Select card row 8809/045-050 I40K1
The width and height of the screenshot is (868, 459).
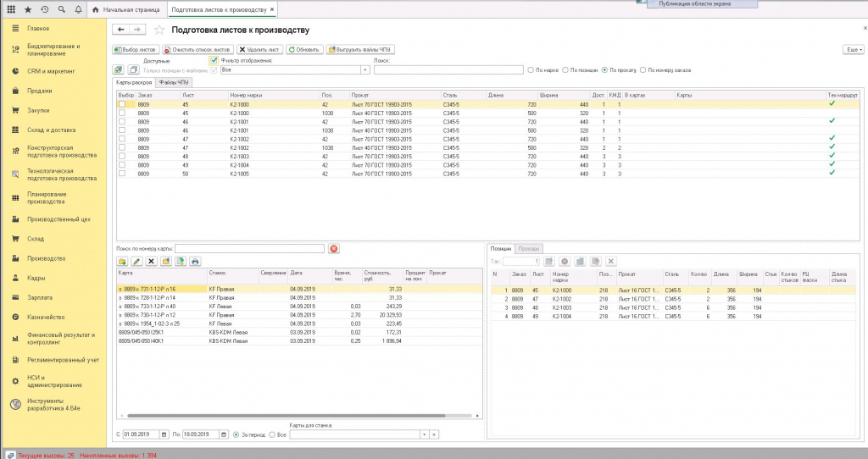tap(299, 341)
